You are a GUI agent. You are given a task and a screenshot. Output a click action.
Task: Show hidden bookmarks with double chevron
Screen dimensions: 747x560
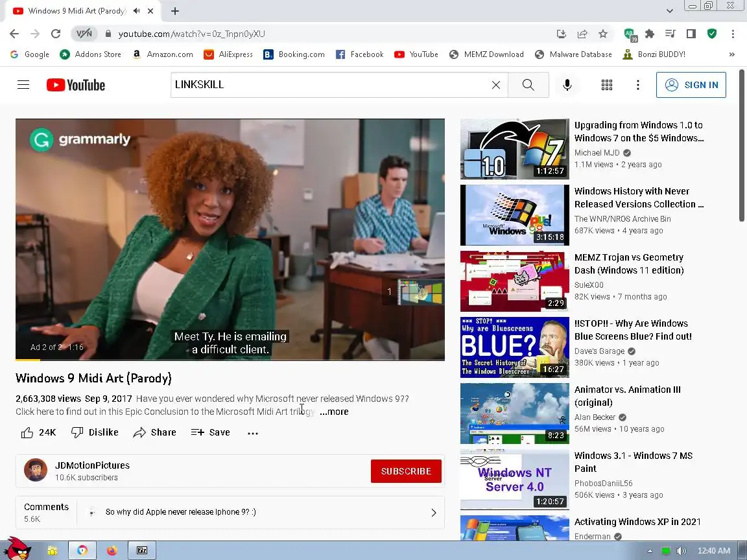click(731, 54)
